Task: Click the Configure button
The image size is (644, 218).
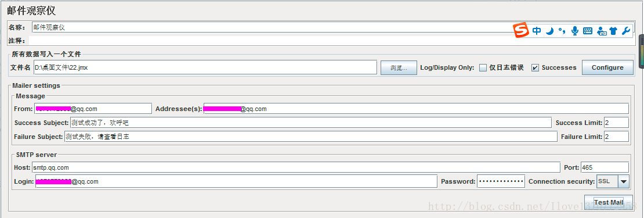Action: pyautogui.click(x=607, y=67)
